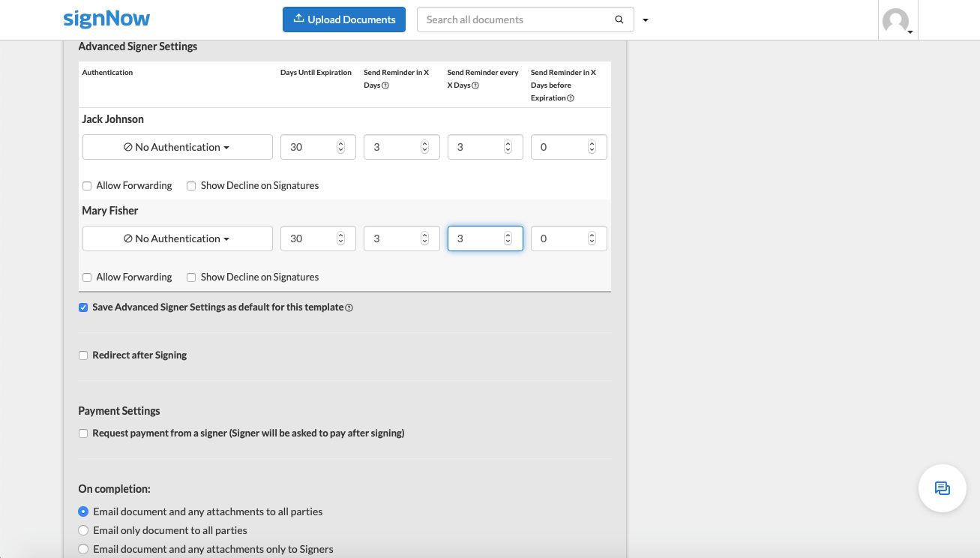Toggle Redirect after Signing checkbox
The width and height of the screenshot is (980, 558).
[x=83, y=355]
